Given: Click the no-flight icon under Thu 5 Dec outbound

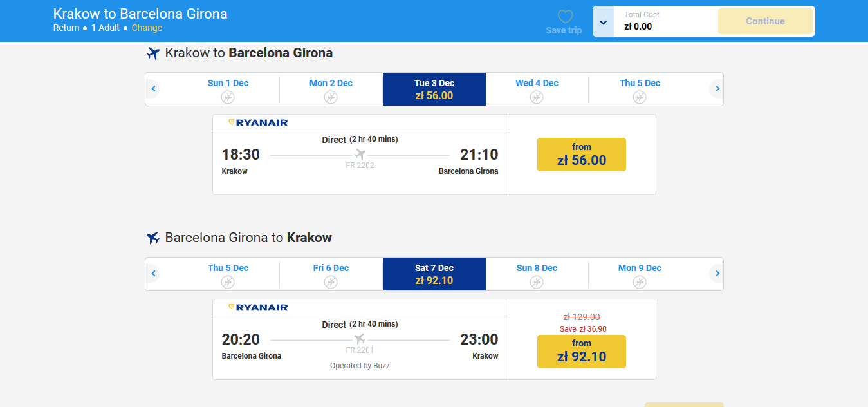Looking at the screenshot, I should pyautogui.click(x=640, y=97).
